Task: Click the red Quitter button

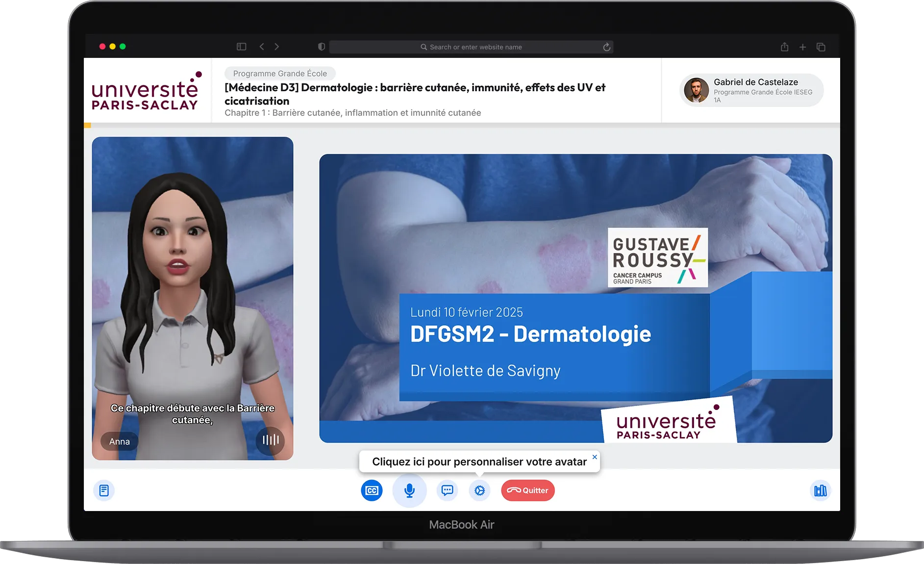Action: 528,490
